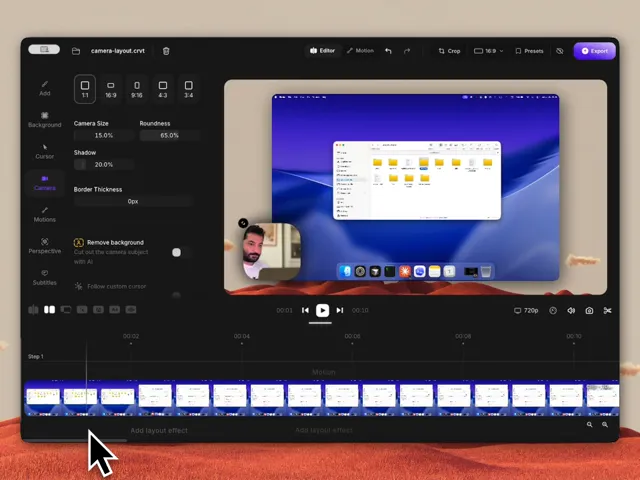Image resolution: width=640 pixels, height=480 pixels.
Task: Click the Motion track row
Action: click(x=322, y=372)
